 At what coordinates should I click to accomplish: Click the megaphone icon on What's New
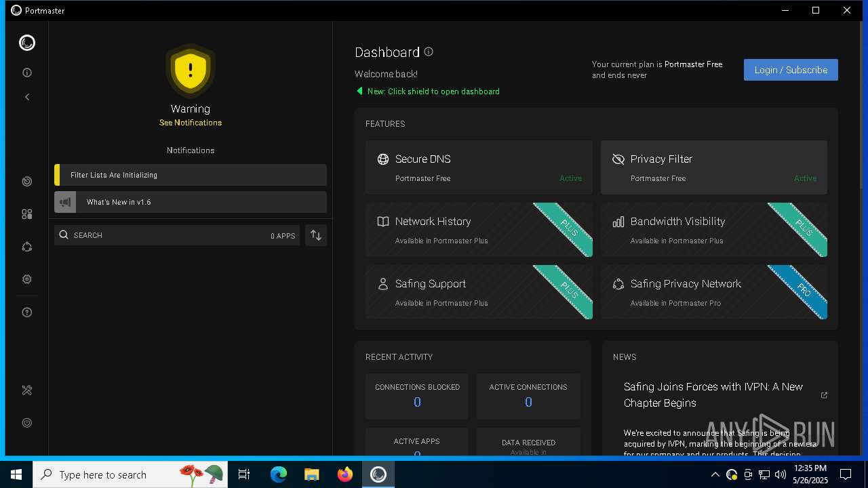tap(65, 202)
